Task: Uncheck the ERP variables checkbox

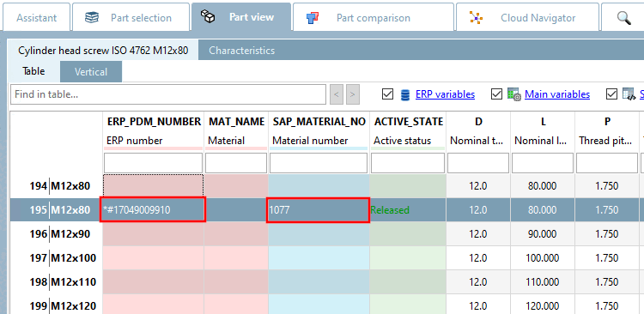Action: pyautogui.click(x=387, y=94)
